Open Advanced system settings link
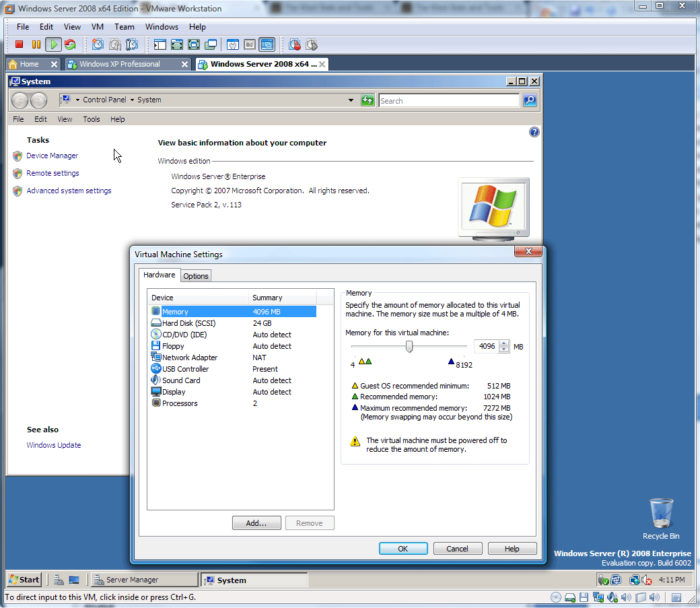This screenshot has height=608, width=700. 69,191
